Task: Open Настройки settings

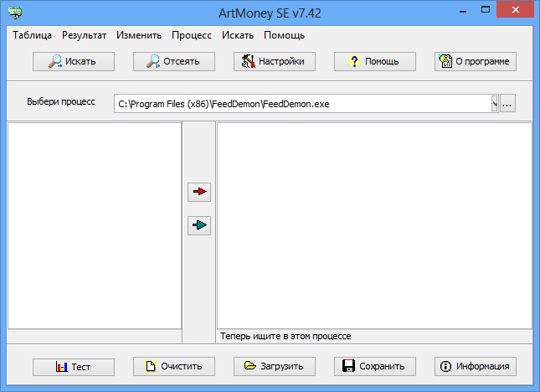Action: 275,61
